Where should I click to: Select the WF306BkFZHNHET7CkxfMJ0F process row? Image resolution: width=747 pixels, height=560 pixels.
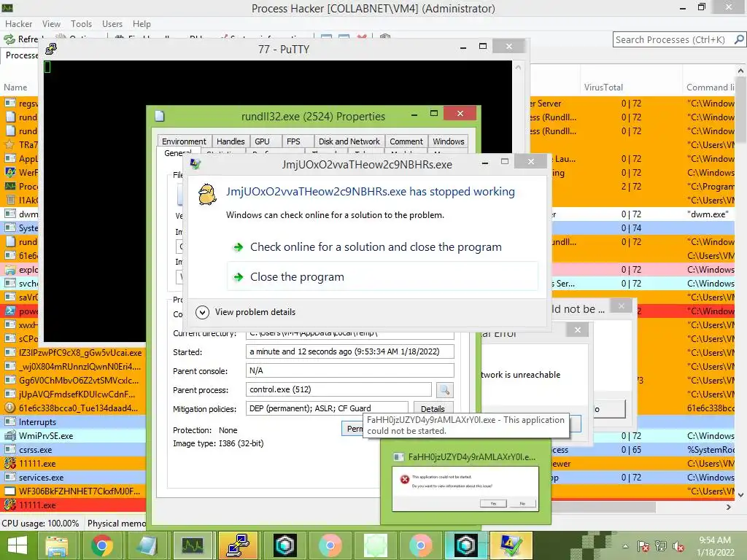coord(74,491)
